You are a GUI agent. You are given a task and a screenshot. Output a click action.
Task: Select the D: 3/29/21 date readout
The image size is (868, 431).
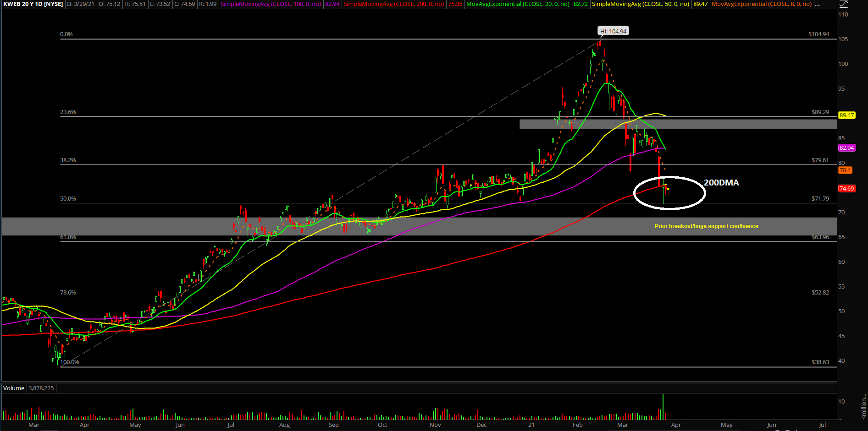(x=81, y=4)
